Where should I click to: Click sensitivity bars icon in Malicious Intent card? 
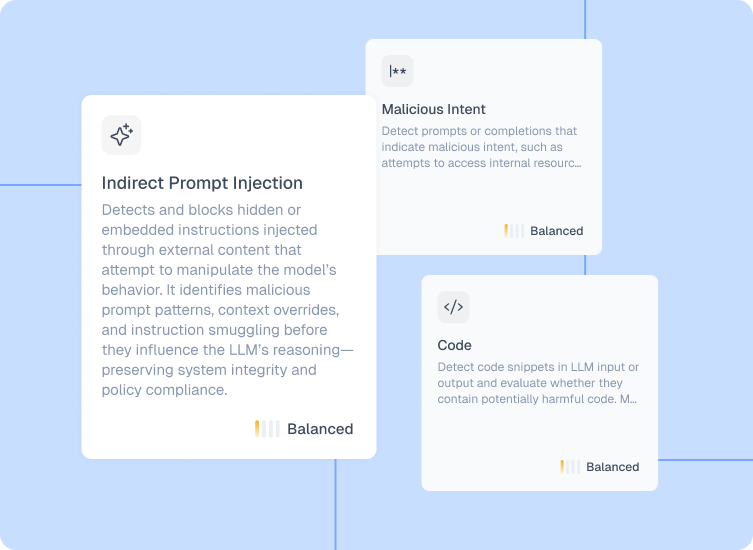513,231
